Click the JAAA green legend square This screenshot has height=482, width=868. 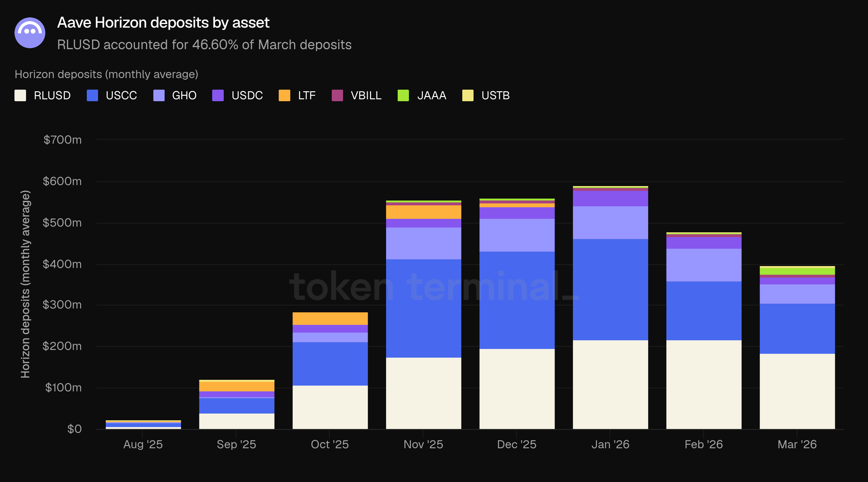[403, 95]
